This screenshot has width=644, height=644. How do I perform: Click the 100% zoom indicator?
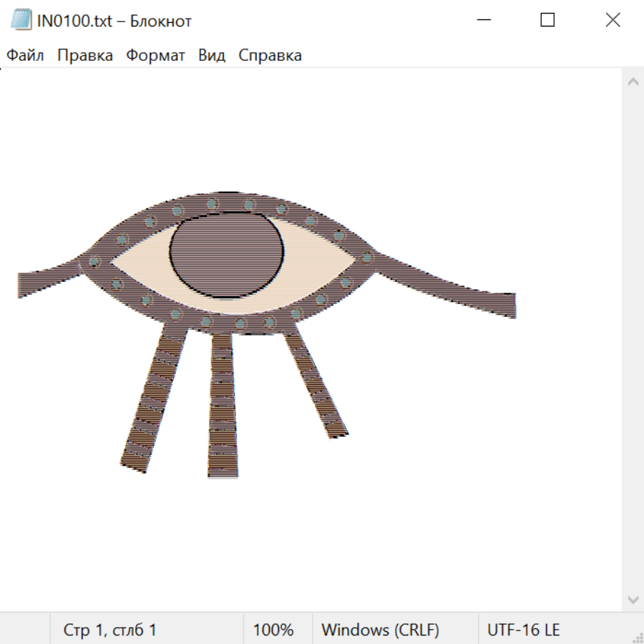click(x=273, y=630)
